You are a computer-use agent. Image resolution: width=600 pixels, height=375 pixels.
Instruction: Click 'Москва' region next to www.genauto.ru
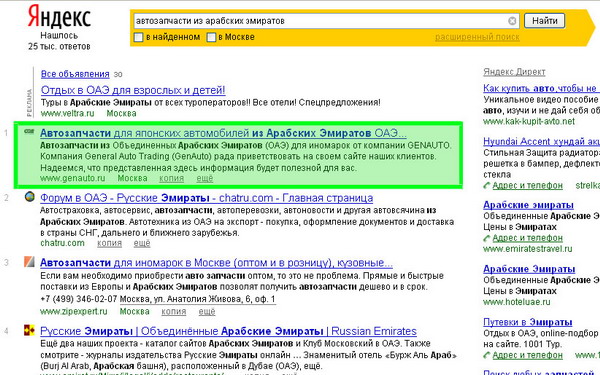tap(132, 178)
